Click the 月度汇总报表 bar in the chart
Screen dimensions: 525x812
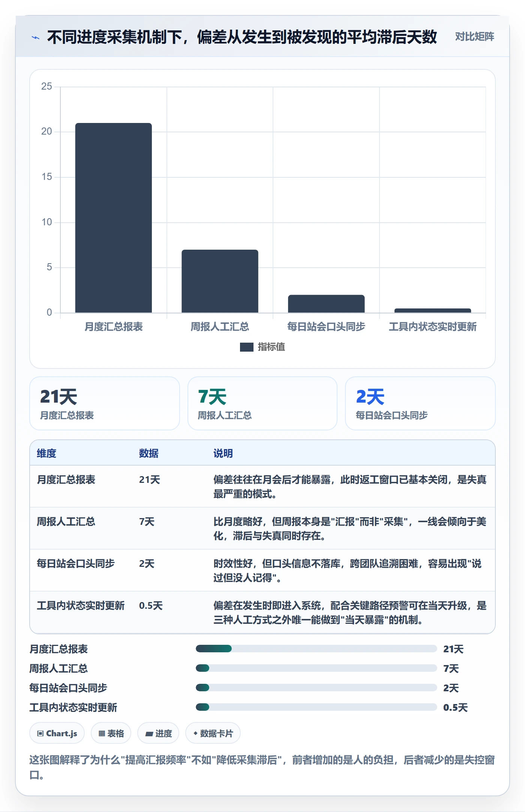[114, 218]
